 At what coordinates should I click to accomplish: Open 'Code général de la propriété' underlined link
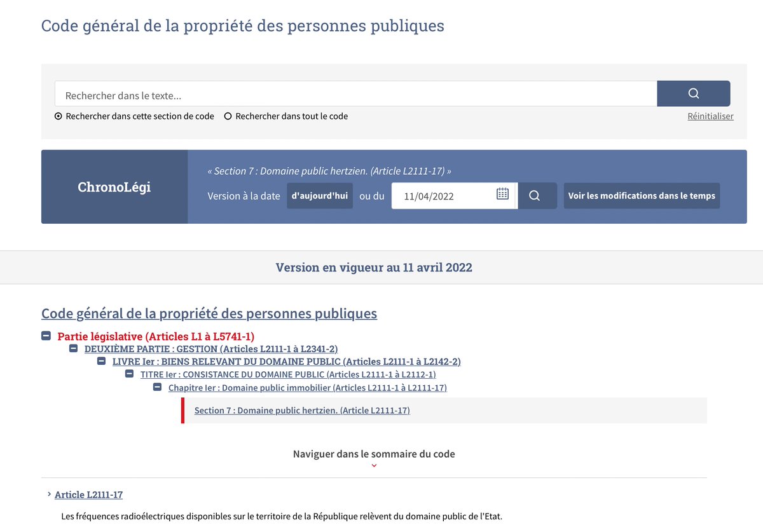point(209,313)
